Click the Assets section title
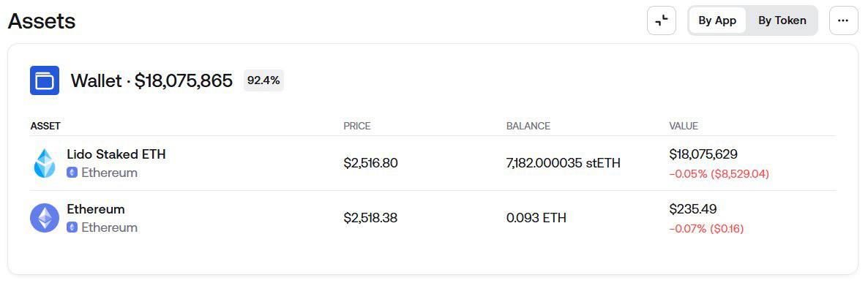This screenshot has width=868, height=283. pyautogui.click(x=42, y=21)
